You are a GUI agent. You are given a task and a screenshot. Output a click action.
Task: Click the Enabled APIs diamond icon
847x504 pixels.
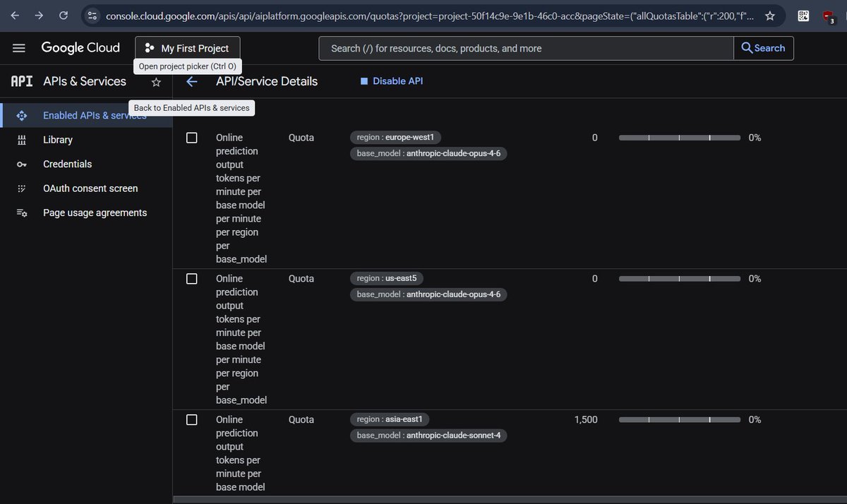[21, 116]
